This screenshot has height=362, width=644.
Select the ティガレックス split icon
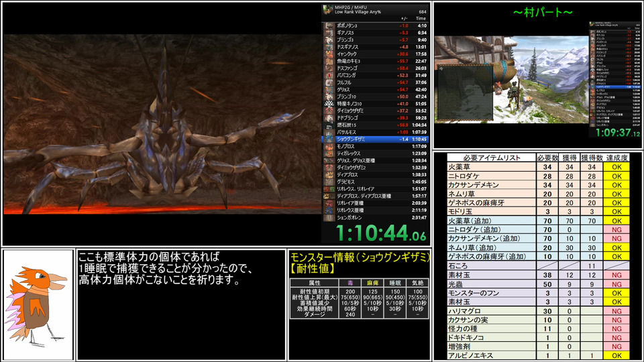(329, 153)
